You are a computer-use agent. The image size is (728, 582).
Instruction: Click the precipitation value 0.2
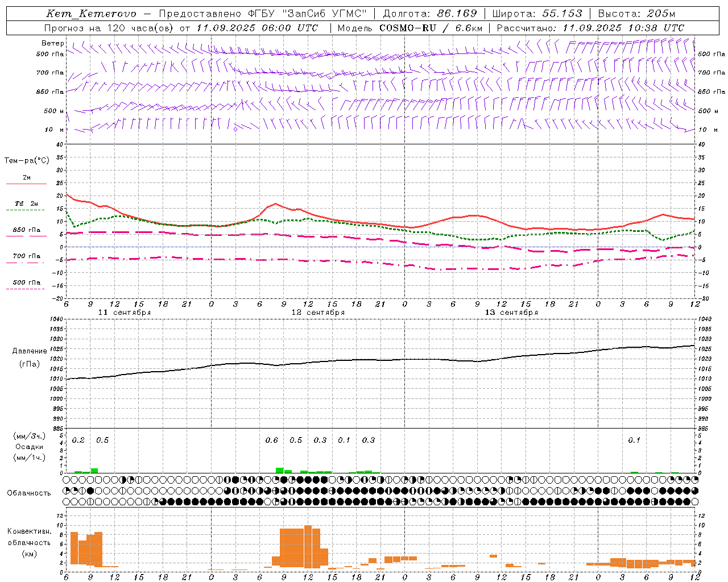[x=78, y=440]
